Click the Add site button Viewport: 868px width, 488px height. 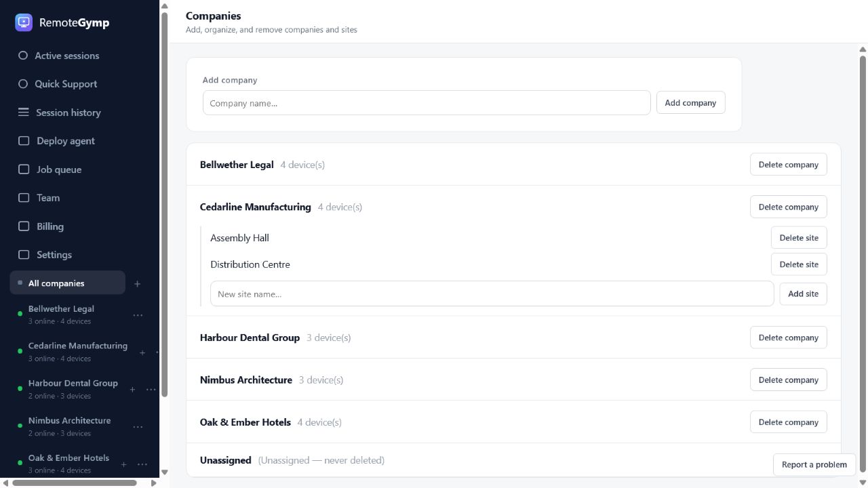803,293
